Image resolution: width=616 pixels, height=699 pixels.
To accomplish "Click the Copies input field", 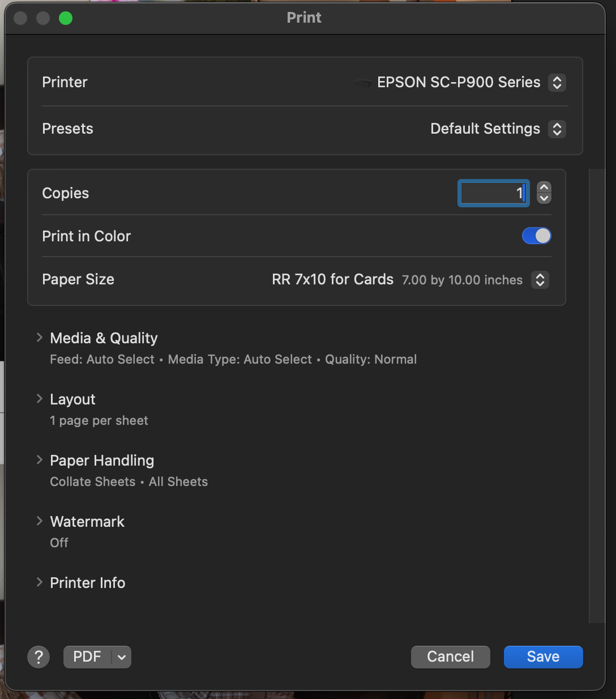I will pyautogui.click(x=493, y=193).
